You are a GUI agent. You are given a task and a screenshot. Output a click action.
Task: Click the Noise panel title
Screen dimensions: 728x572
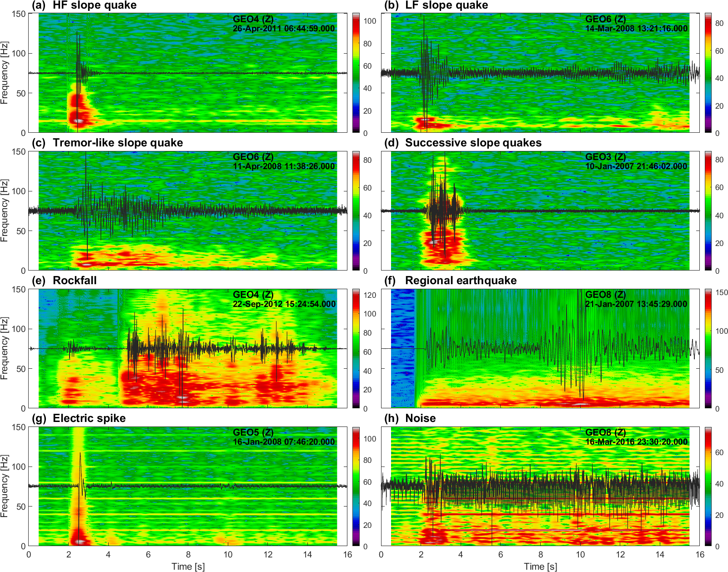coord(420,418)
